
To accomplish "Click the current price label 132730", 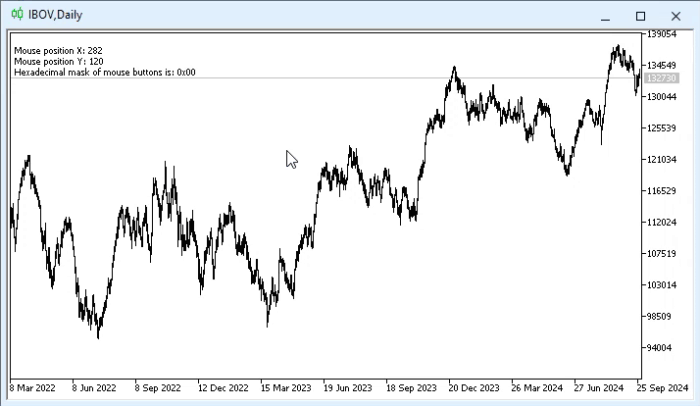I will click(x=662, y=78).
